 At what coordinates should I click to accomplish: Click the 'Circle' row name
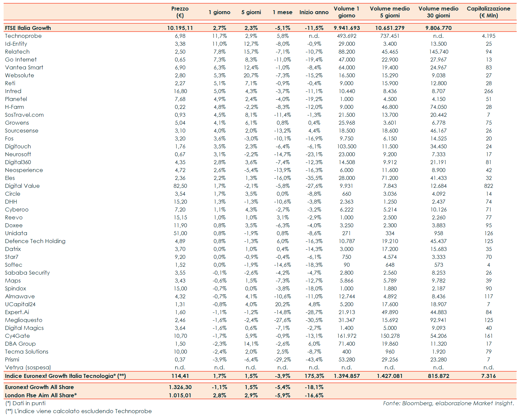[12, 194]
